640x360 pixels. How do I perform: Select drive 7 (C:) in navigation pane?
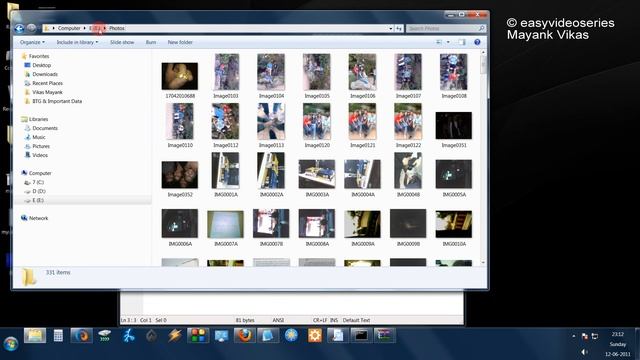[x=38, y=182]
